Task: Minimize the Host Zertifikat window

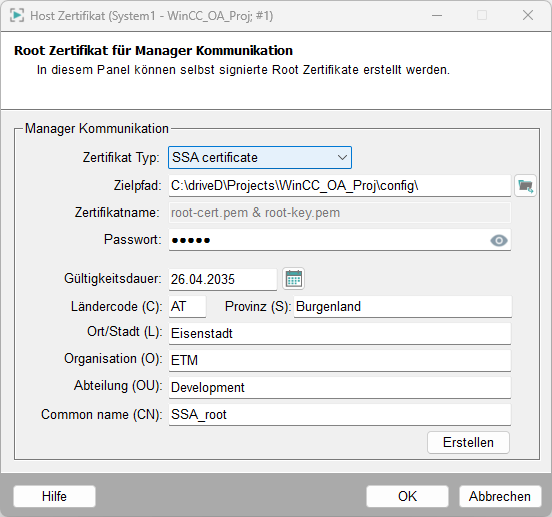Action: tap(437, 15)
